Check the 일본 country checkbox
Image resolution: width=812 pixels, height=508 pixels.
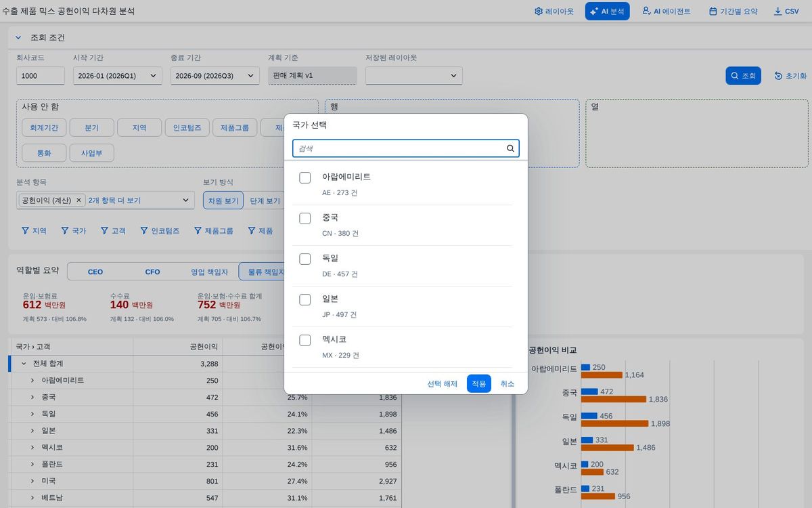pyautogui.click(x=305, y=299)
